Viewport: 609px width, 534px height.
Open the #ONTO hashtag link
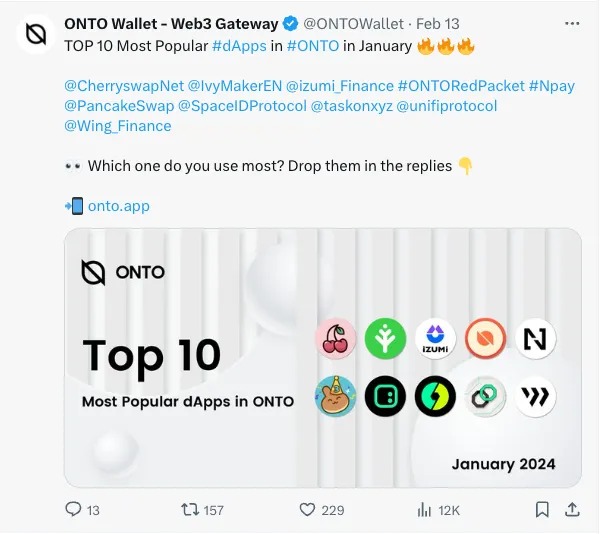[x=313, y=45]
